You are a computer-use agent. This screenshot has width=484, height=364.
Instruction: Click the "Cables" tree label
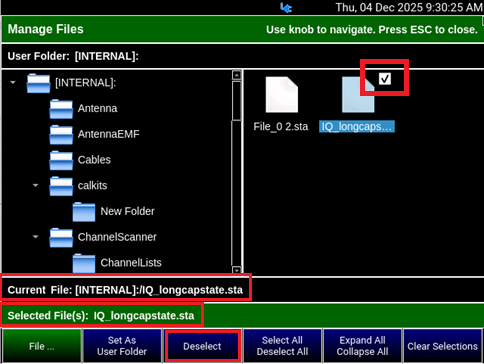tap(94, 160)
